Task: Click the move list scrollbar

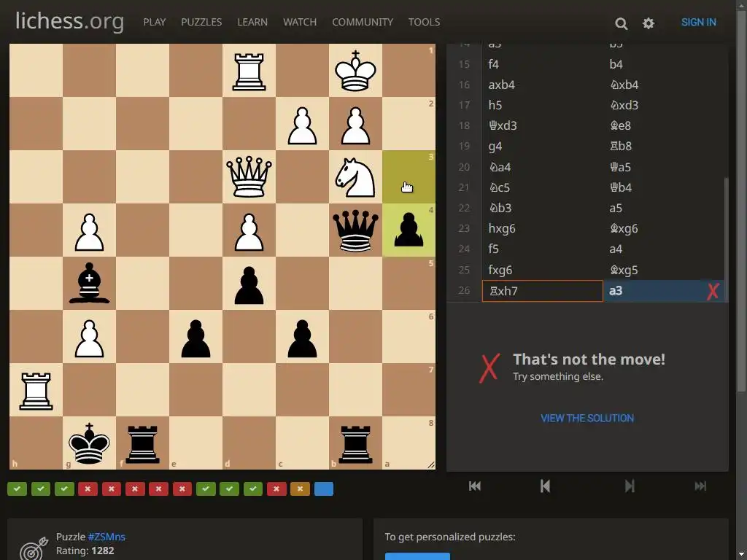Action: coord(726,239)
